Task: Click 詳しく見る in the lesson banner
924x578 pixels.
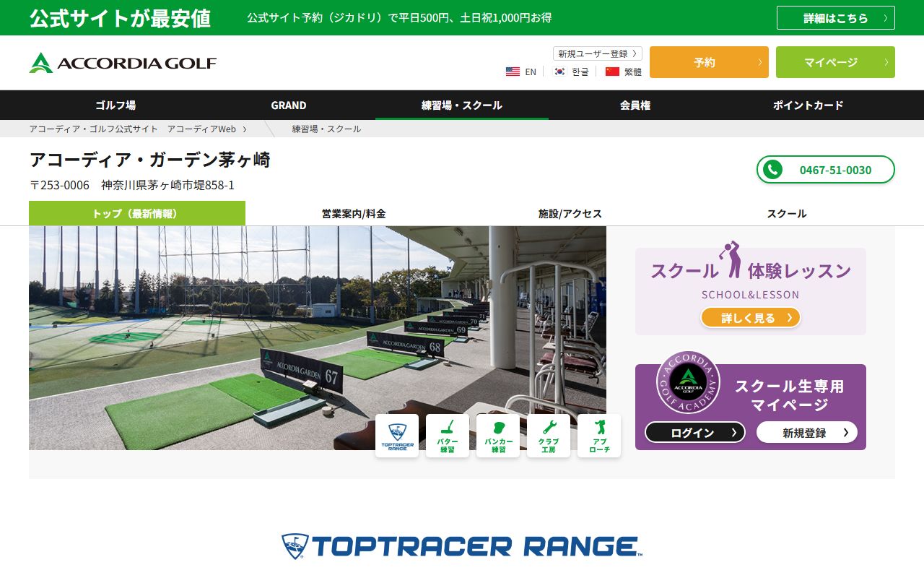Action: coord(751,317)
